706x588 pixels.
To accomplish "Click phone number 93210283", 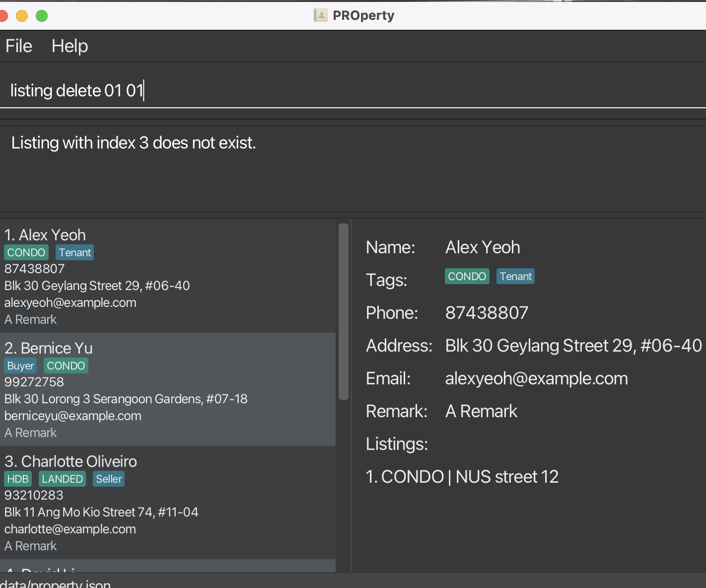I will pyautogui.click(x=34, y=495).
